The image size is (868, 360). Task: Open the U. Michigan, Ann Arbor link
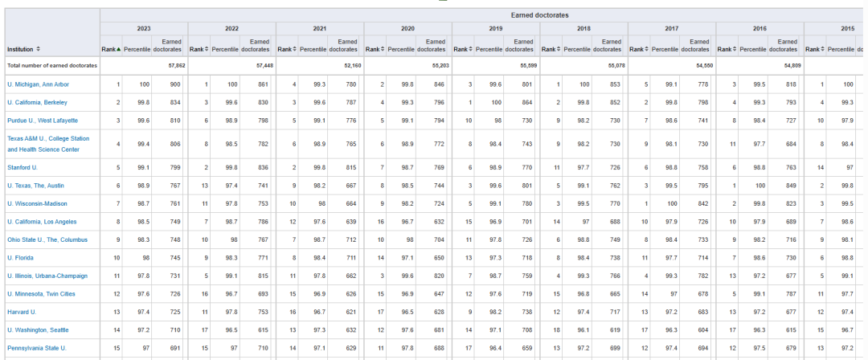pyautogui.click(x=38, y=84)
